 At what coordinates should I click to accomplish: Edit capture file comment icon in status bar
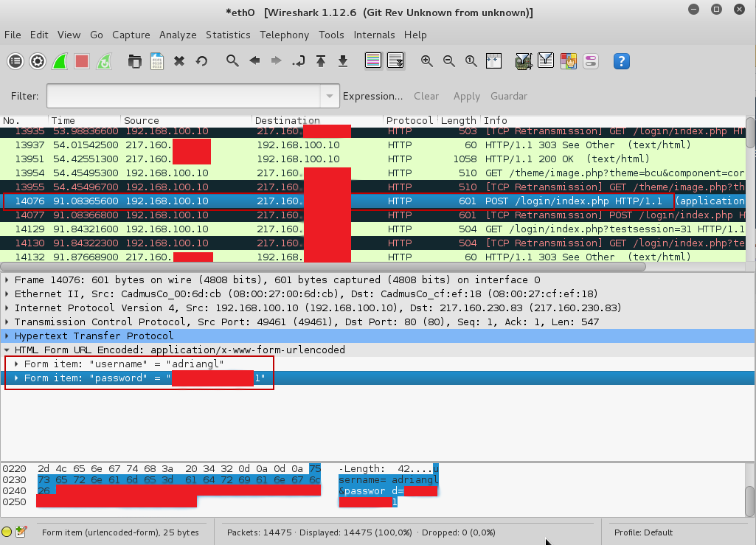21,532
